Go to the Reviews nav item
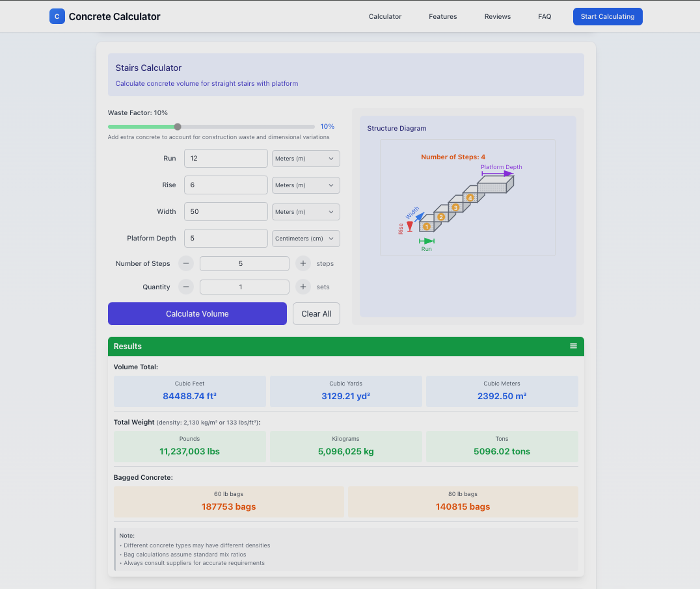This screenshot has width=700, height=589. (x=497, y=16)
